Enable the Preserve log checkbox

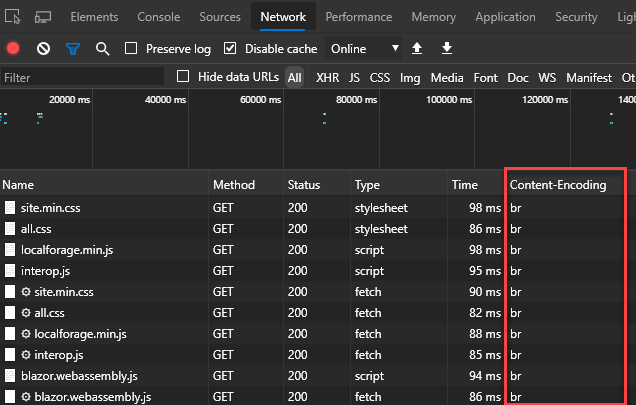[x=132, y=49]
